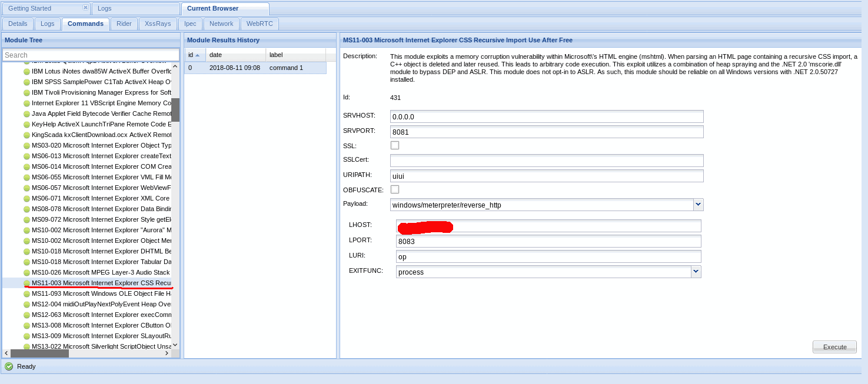Sort results by label column header
The width and height of the screenshot is (868, 384).
[296, 55]
